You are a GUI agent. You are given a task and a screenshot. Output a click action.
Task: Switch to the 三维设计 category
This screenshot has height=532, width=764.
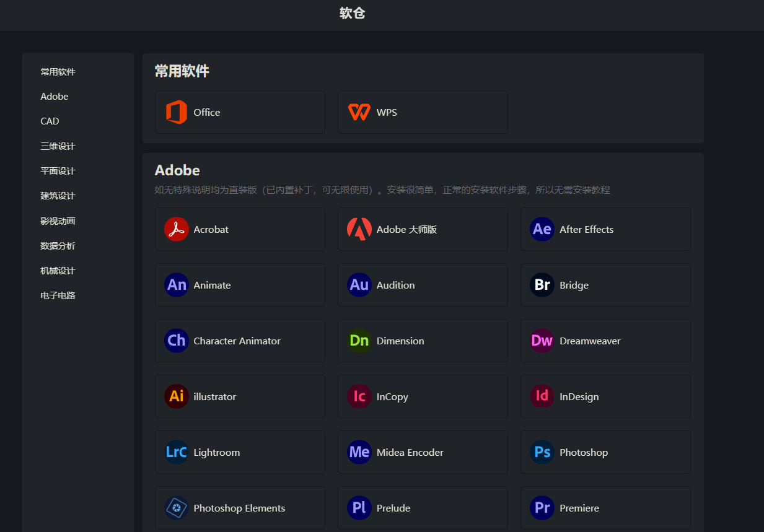(58, 146)
